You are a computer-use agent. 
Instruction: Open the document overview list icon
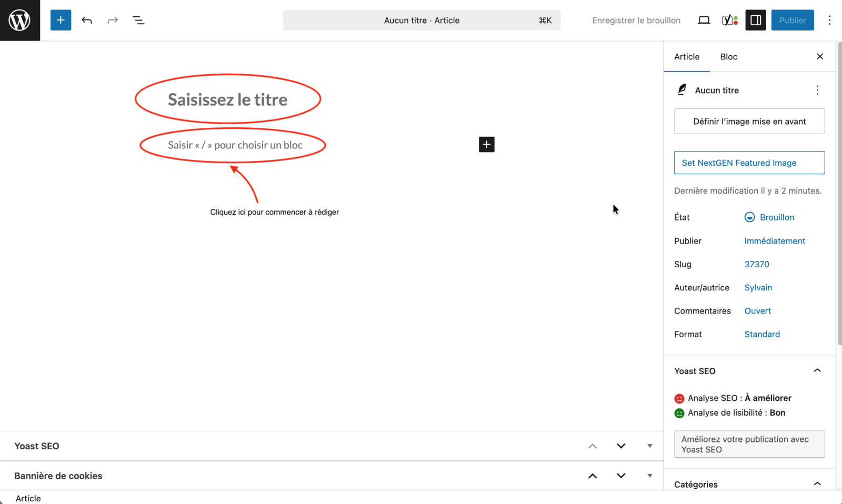[138, 21]
